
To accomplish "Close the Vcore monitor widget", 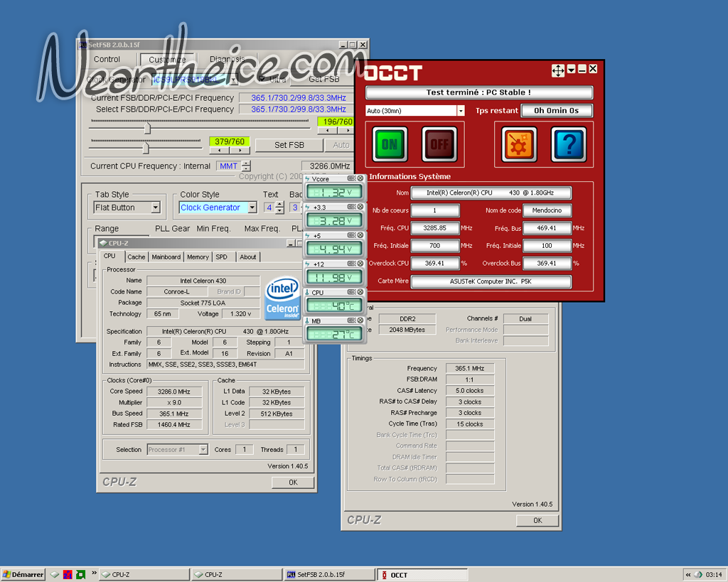I will (x=360, y=178).
